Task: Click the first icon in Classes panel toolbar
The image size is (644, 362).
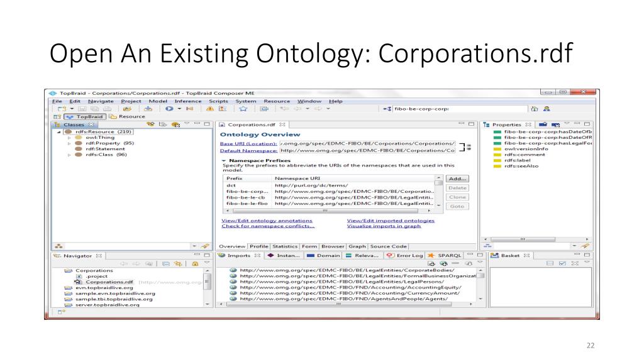Action: (151, 124)
